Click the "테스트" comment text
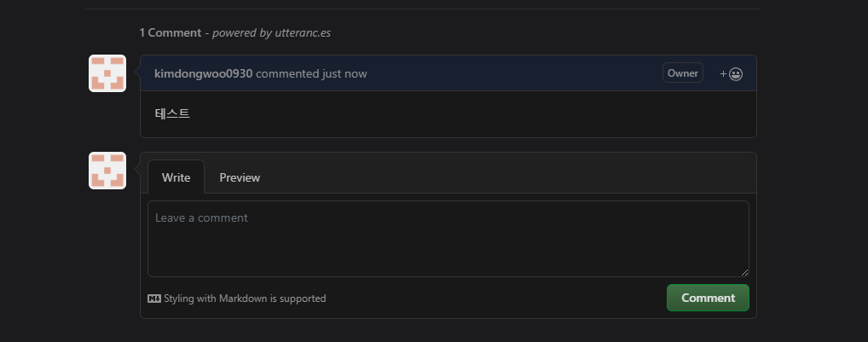 (x=172, y=114)
